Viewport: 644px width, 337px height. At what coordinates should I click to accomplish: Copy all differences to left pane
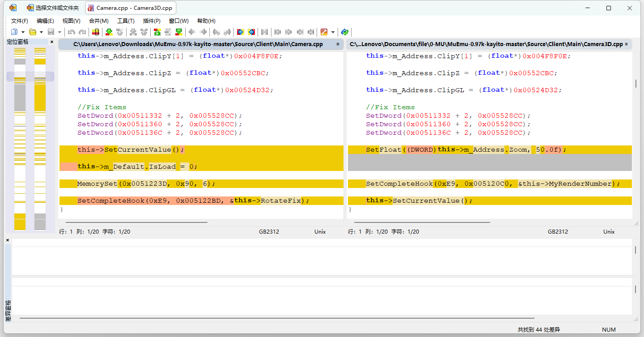[x=251, y=32]
